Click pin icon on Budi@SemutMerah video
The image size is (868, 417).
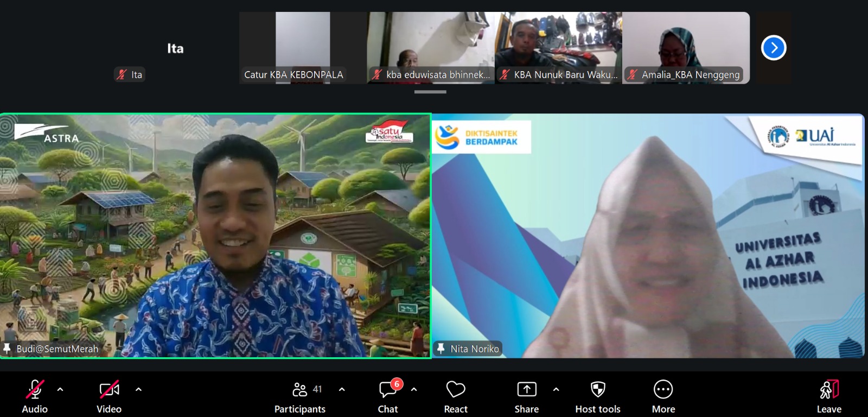(x=7, y=349)
